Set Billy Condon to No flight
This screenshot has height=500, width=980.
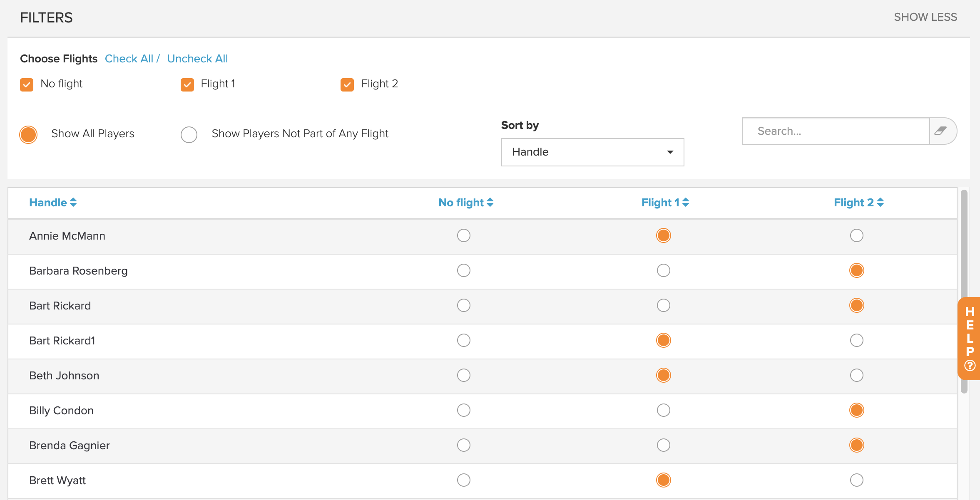click(x=464, y=410)
